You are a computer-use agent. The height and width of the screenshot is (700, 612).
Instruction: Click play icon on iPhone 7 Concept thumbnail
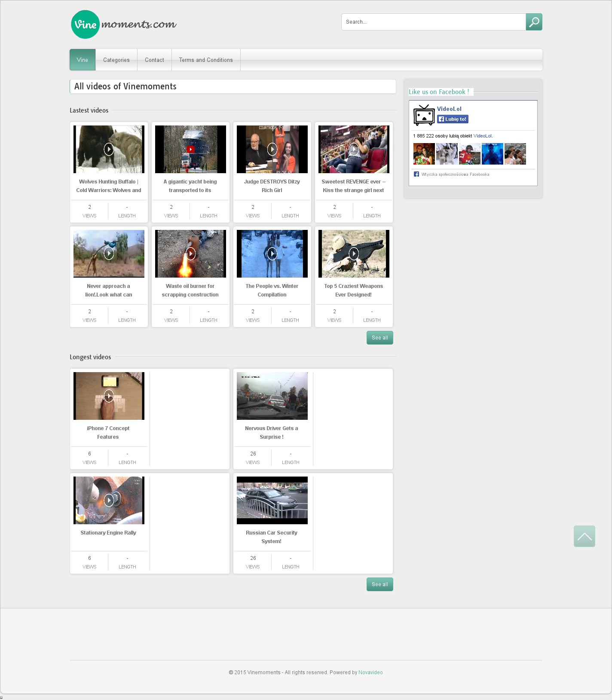tap(109, 396)
